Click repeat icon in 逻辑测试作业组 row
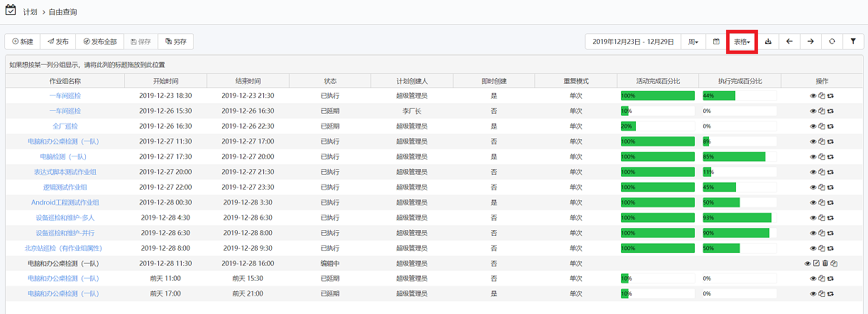Screen dimensions: 868x314 click(x=830, y=188)
